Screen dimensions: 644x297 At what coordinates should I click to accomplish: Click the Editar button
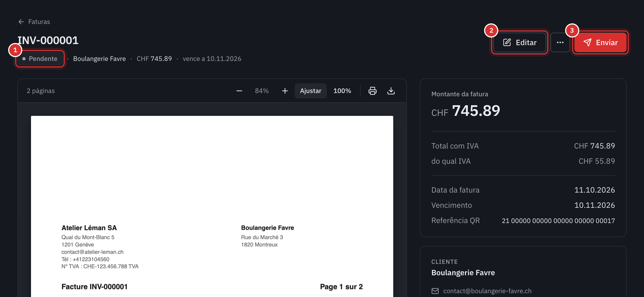tap(520, 42)
